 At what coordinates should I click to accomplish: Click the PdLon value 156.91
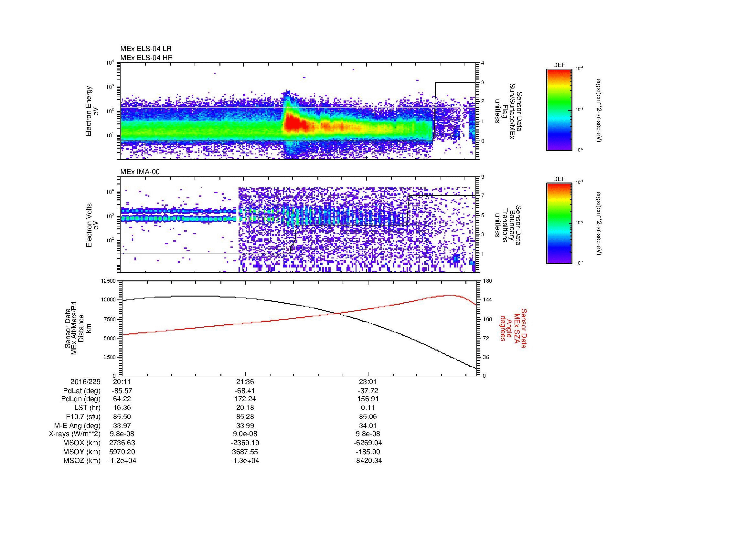coord(368,399)
